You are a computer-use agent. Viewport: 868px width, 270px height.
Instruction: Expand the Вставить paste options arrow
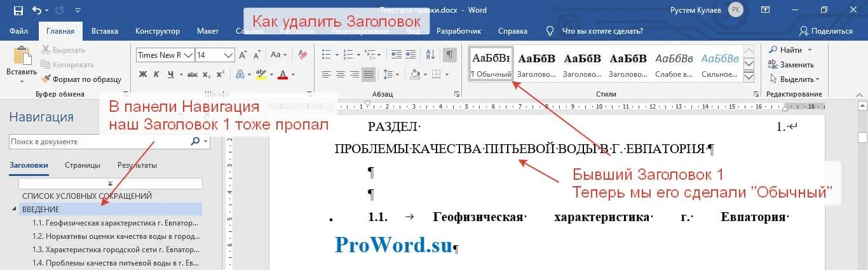21,81
